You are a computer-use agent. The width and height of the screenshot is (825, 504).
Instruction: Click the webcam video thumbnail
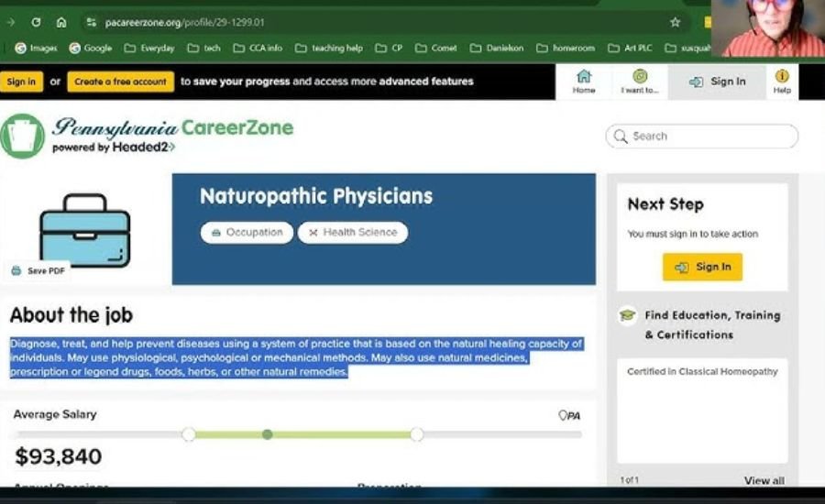(767, 28)
